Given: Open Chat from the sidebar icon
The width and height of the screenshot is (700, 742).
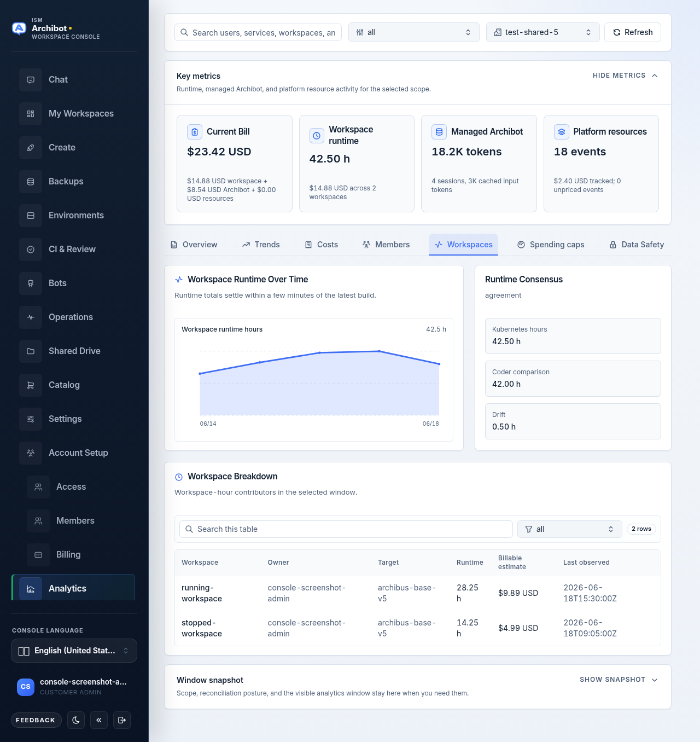Looking at the screenshot, I should tap(31, 80).
